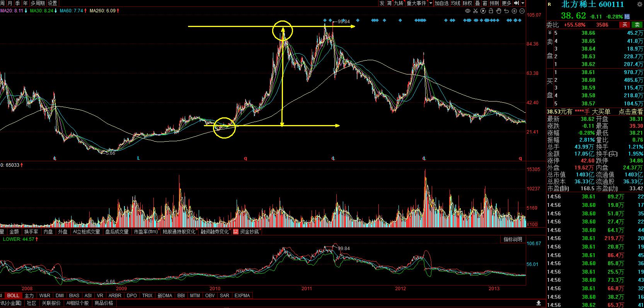The width and height of the screenshot is (644, 308).
Task: Click the blue 陆 badge near price
Action: point(627,17)
